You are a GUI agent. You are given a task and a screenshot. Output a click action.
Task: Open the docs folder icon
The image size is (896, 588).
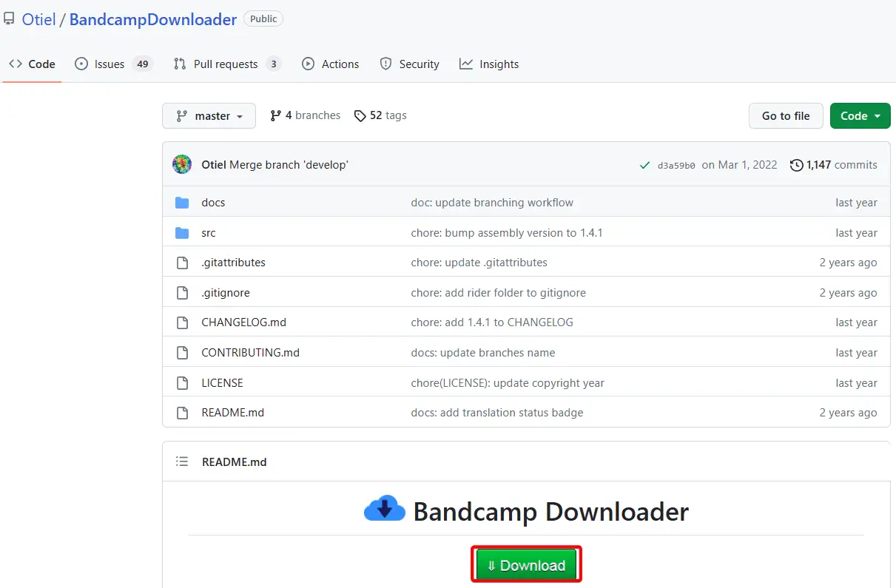[182, 203]
